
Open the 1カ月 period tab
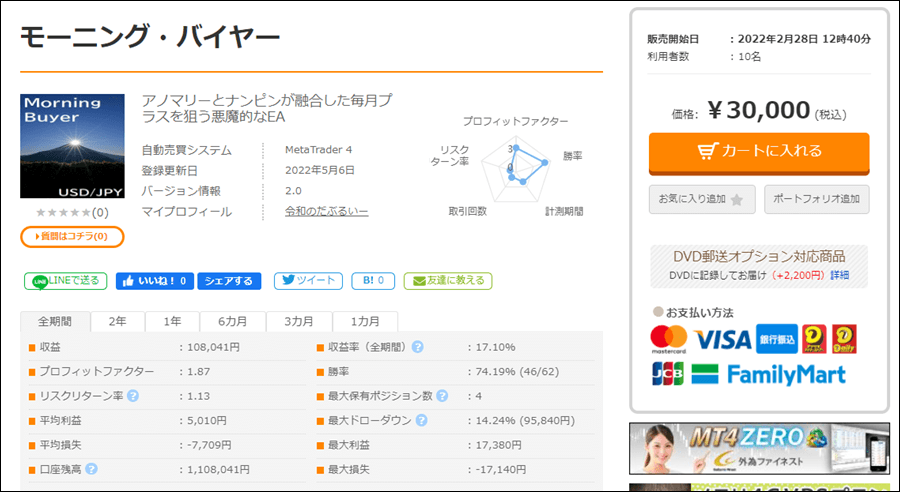[362, 322]
